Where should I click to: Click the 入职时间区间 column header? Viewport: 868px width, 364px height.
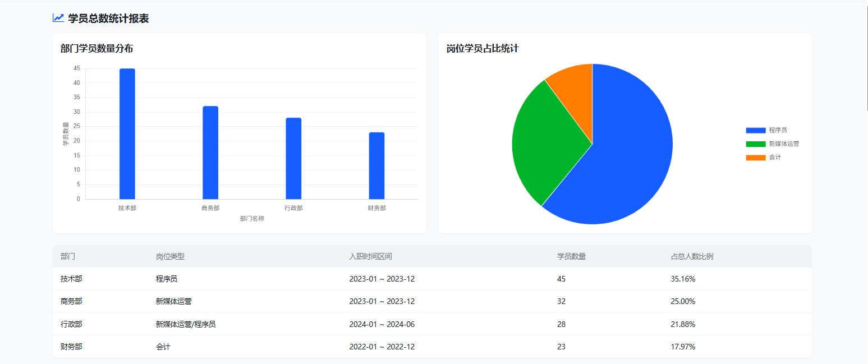pos(370,256)
